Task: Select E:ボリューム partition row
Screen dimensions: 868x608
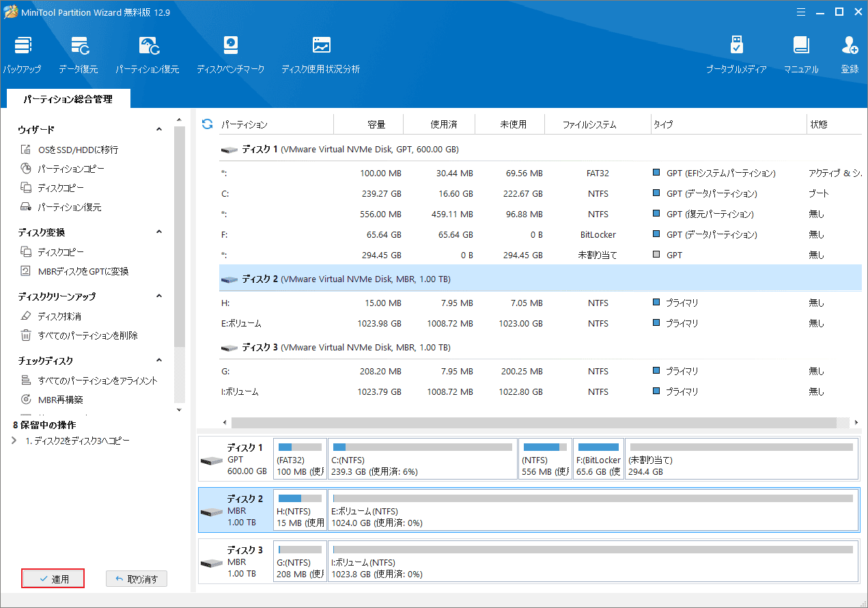Action: [x=540, y=323]
